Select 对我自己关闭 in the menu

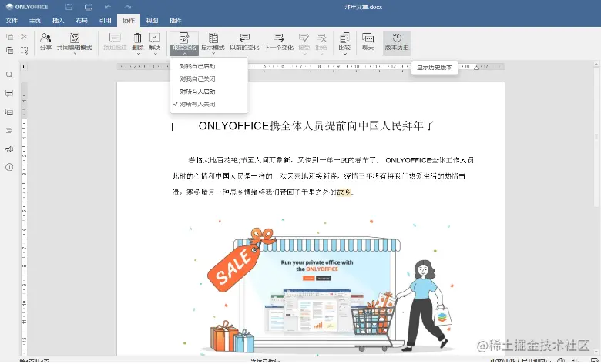[209, 78]
